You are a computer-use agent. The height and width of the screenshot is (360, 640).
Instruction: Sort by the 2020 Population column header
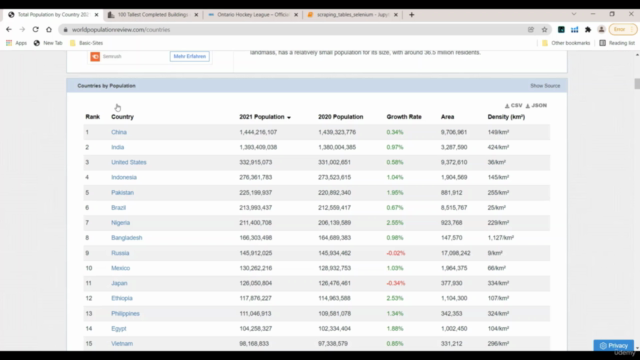pos(340,117)
